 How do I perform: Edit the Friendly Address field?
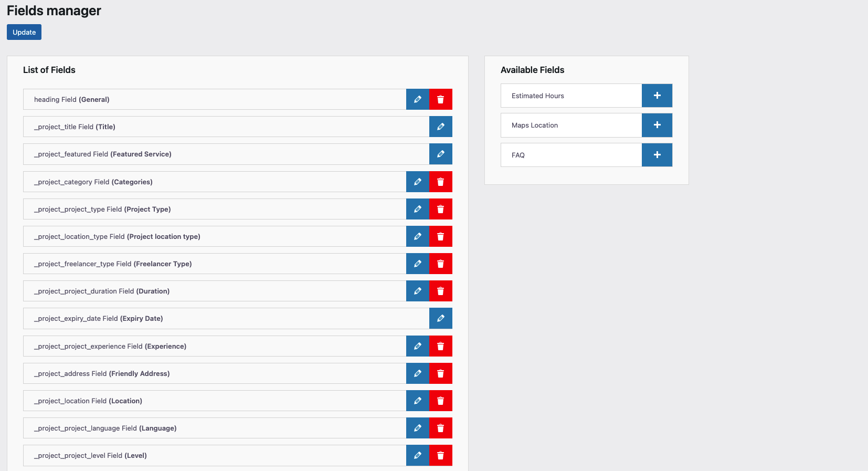[417, 373]
